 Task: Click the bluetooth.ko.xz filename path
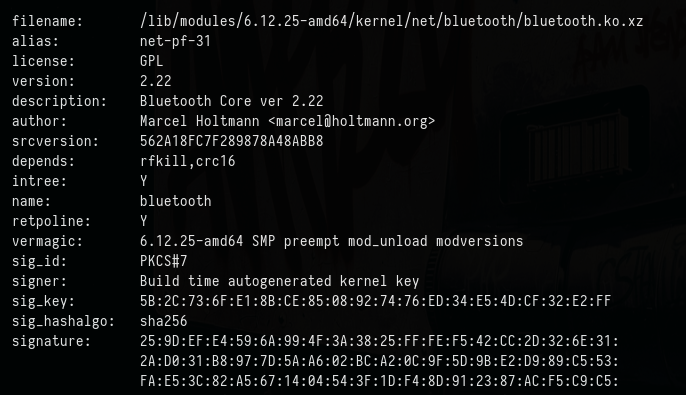coord(392,21)
